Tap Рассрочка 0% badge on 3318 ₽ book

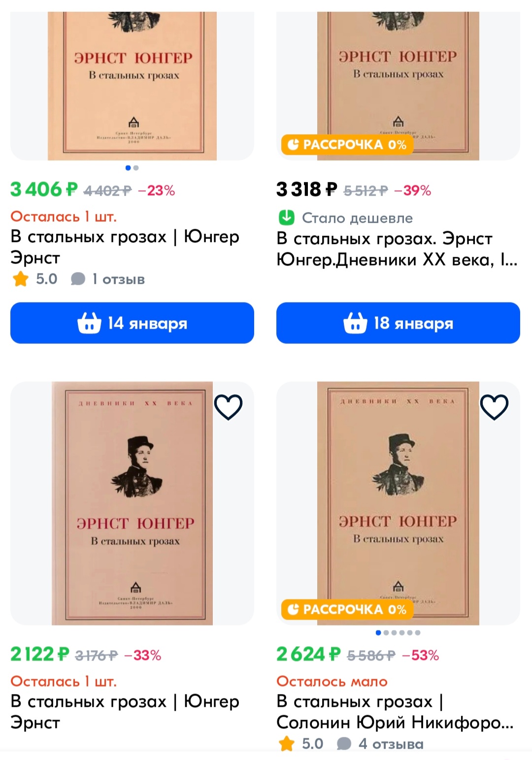tap(347, 144)
